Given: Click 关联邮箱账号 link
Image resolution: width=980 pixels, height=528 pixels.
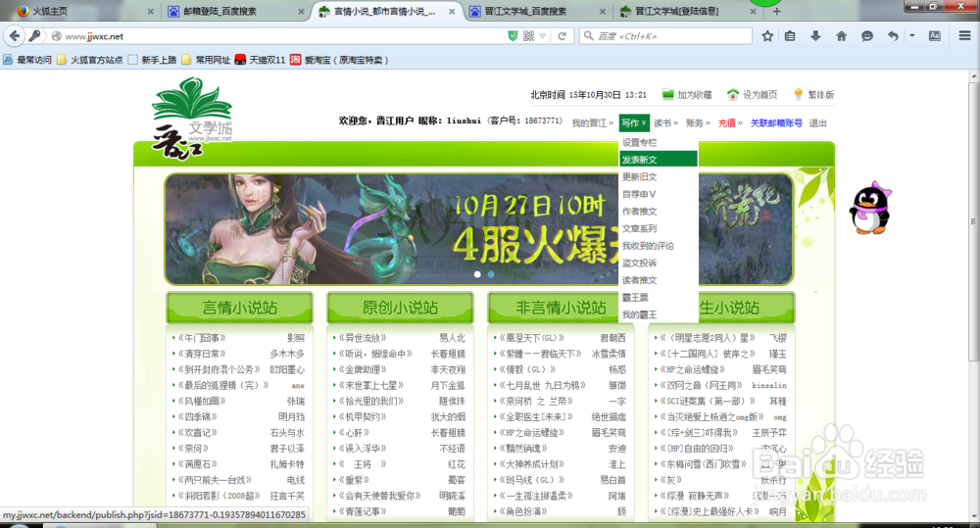Looking at the screenshot, I should point(776,123).
